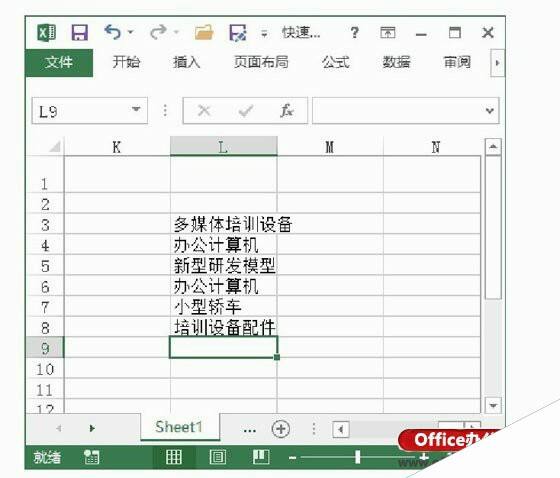This screenshot has height=478, width=560.
Task: Switch to Normal view
Action: coord(174,457)
